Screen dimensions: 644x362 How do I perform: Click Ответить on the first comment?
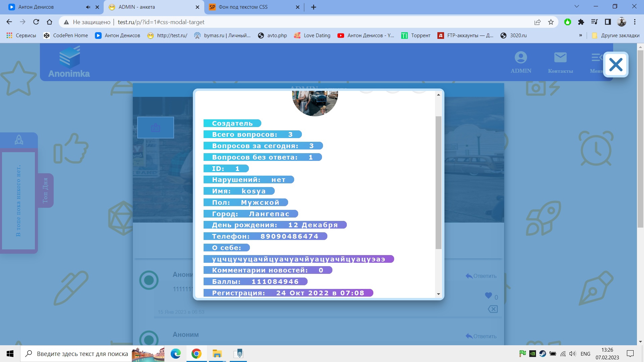coord(481,276)
